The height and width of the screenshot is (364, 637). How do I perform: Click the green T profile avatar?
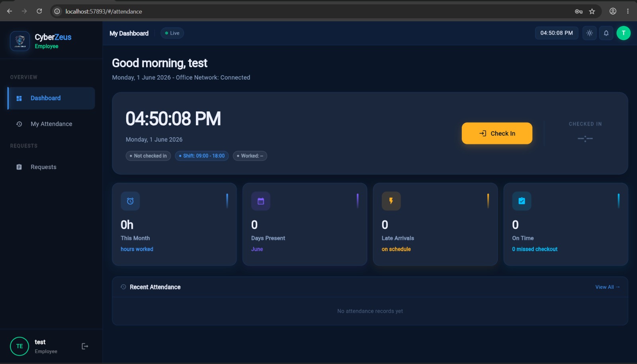tap(623, 33)
